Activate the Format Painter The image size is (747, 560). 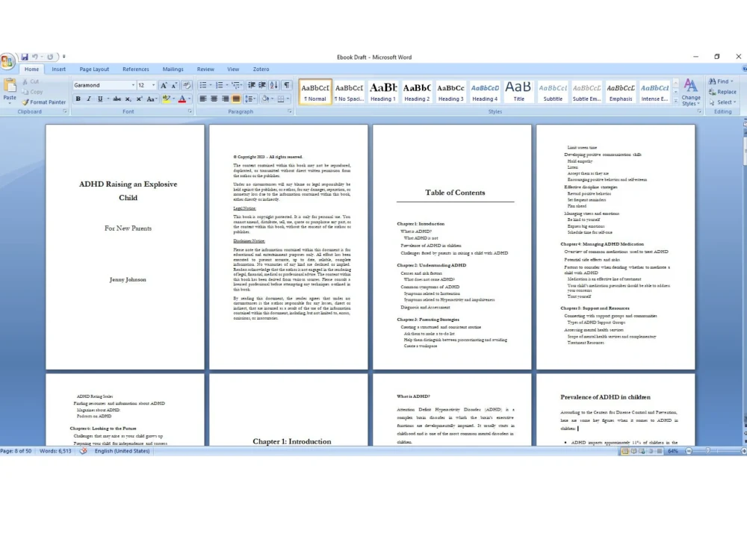[x=42, y=102]
